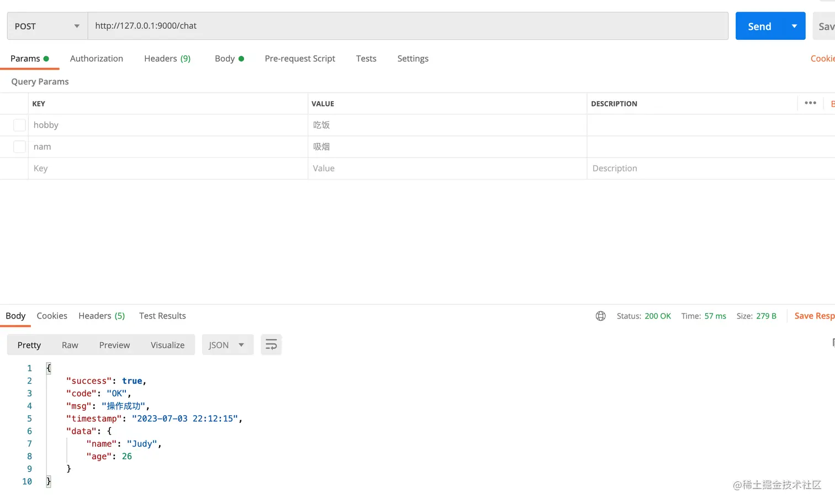Open the Pre-request Script tab
This screenshot has width=835, height=504.
[x=300, y=59]
